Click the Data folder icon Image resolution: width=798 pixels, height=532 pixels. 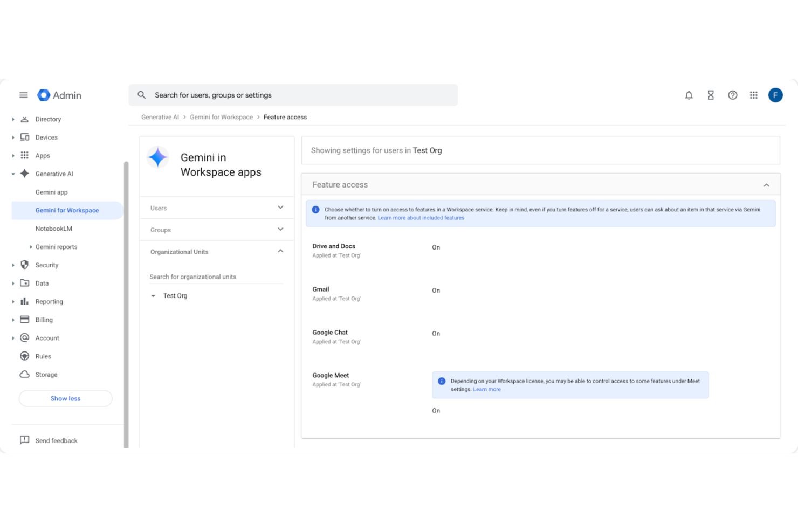pos(25,283)
